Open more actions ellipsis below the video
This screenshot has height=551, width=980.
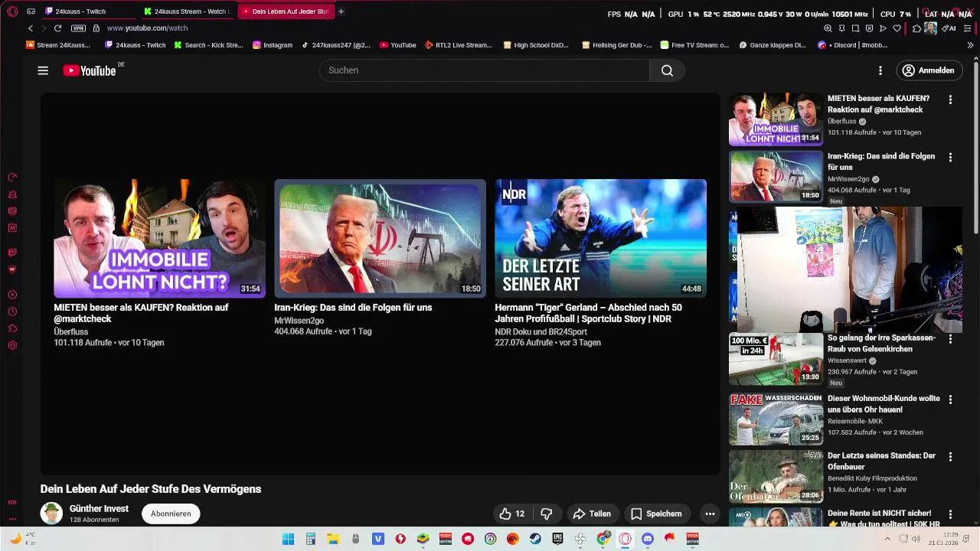(710, 514)
